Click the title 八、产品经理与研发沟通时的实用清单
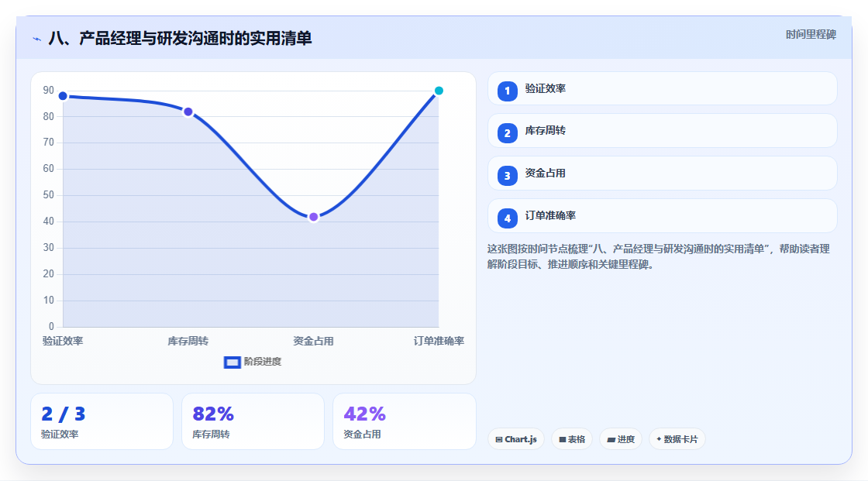This screenshot has height=481, width=868. click(180, 38)
